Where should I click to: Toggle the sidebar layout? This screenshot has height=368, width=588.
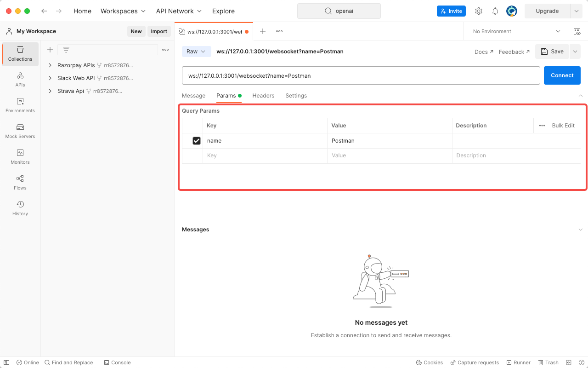point(6,362)
